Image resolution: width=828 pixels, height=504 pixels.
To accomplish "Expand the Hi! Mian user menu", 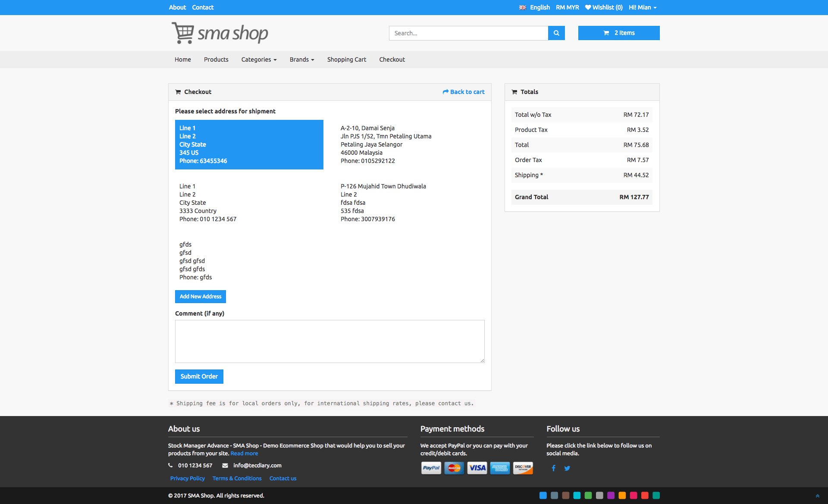I will tap(643, 7).
